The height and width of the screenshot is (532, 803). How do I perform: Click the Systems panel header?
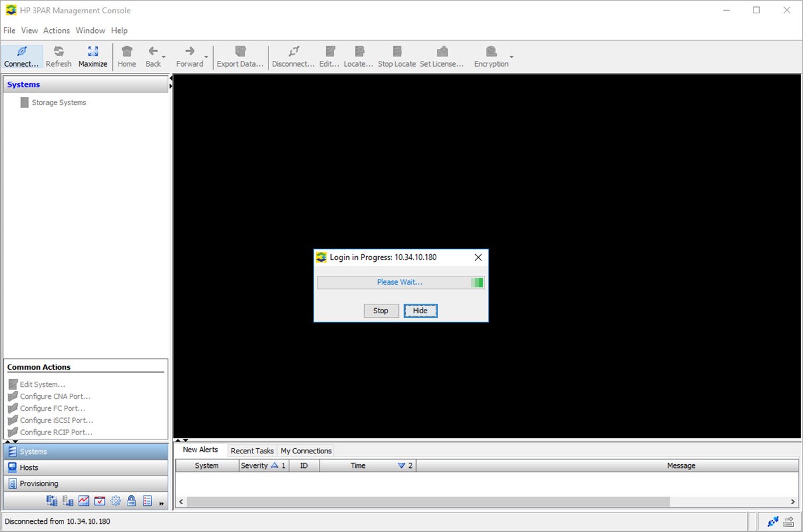pos(86,84)
